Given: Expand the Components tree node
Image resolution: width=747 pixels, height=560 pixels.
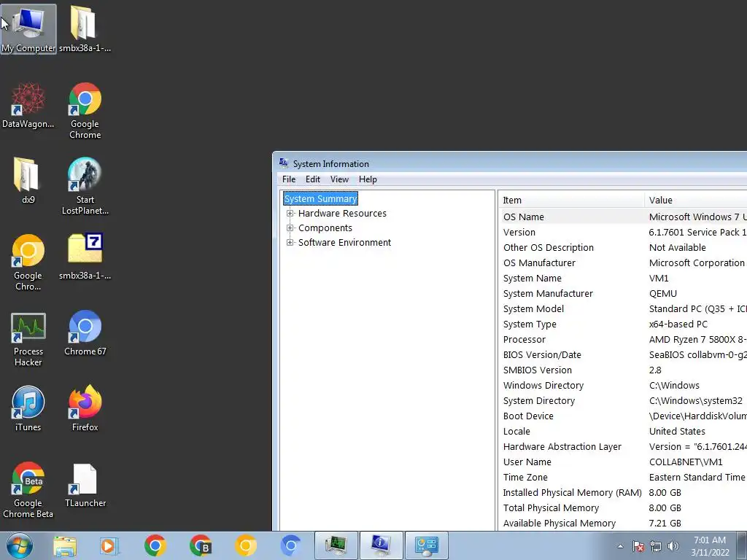Looking at the screenshot, I should click(290, 228).
